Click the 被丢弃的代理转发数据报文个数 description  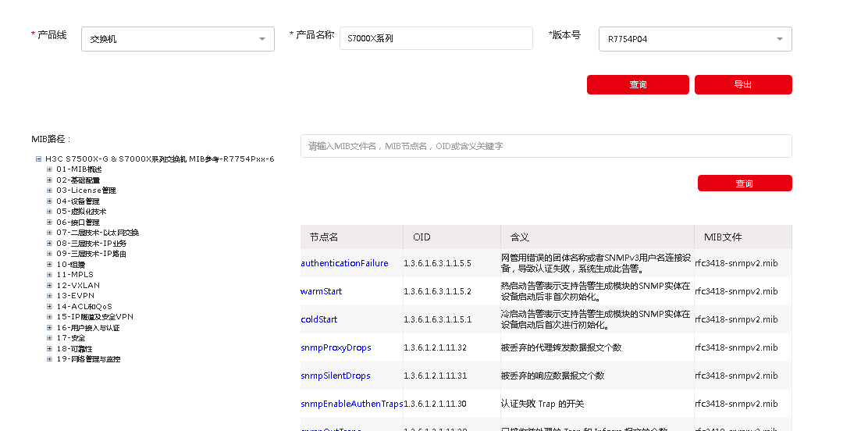pos(561,348)
